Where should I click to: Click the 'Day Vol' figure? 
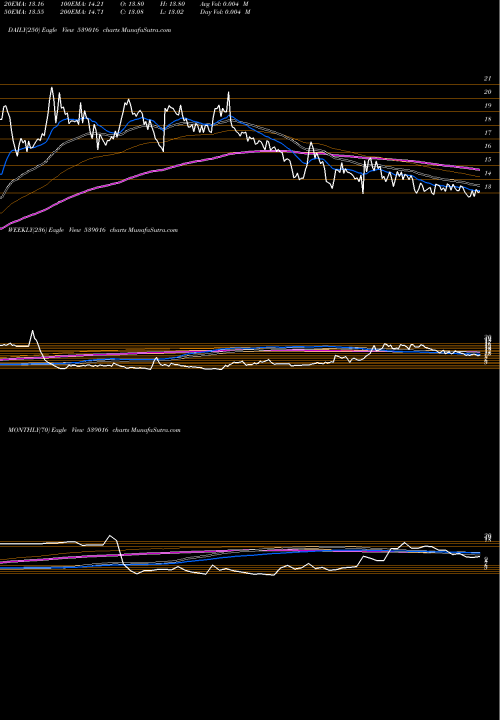(225, 12)
